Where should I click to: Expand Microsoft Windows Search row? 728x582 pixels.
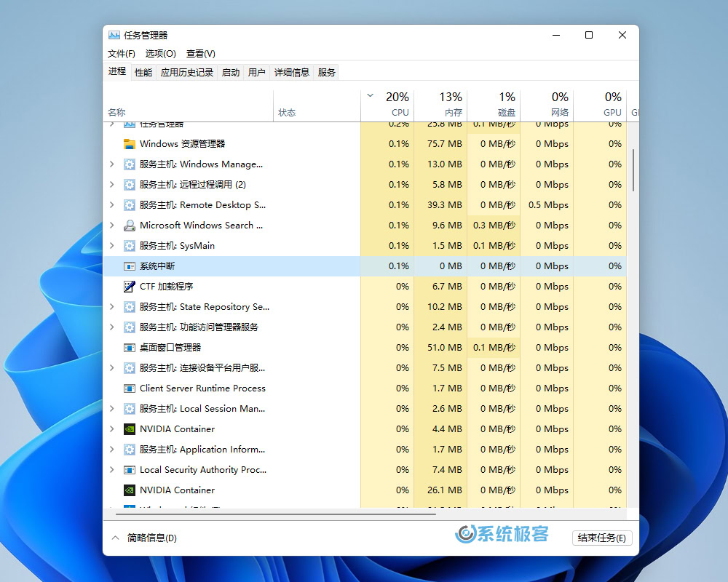[x=112, y=226]
